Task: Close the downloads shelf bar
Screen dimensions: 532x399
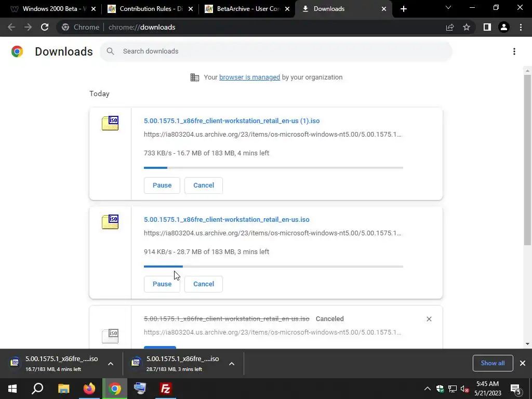Action: pyautogui.click(x=523, y=363)
